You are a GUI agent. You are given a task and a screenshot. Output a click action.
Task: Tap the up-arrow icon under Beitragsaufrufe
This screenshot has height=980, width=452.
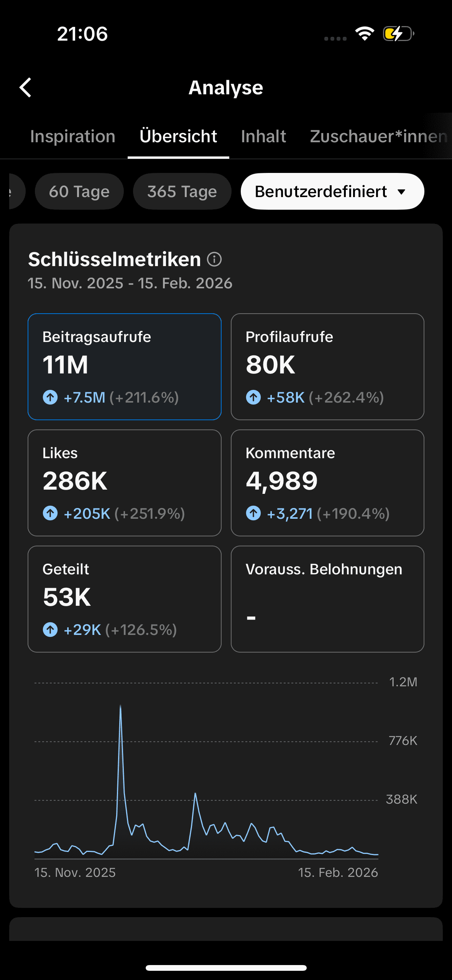point(50,397)
